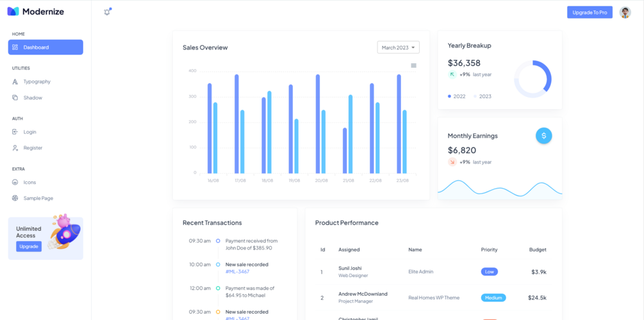
Task: Click the 09:30 am John Doe payment dot
Action: (218, 241)
